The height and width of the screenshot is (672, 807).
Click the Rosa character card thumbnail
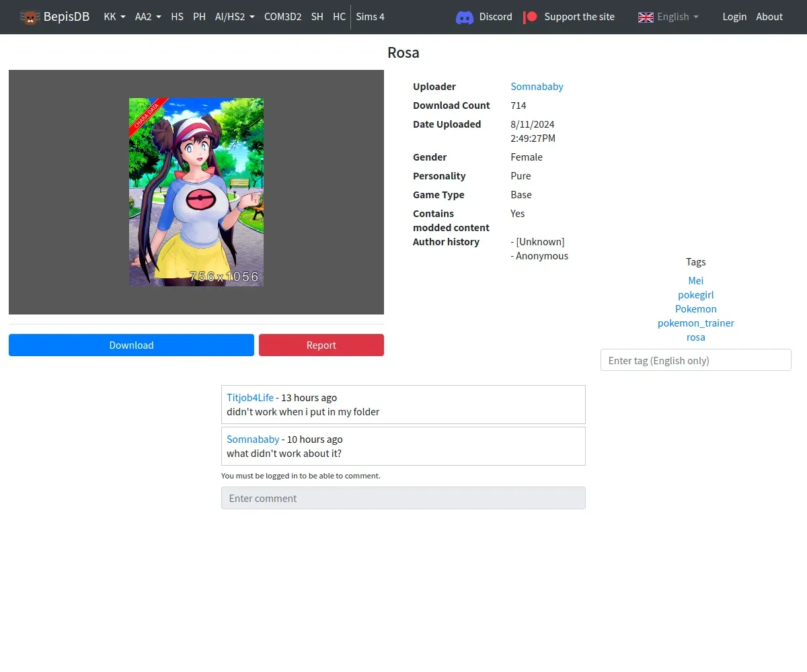196,192
